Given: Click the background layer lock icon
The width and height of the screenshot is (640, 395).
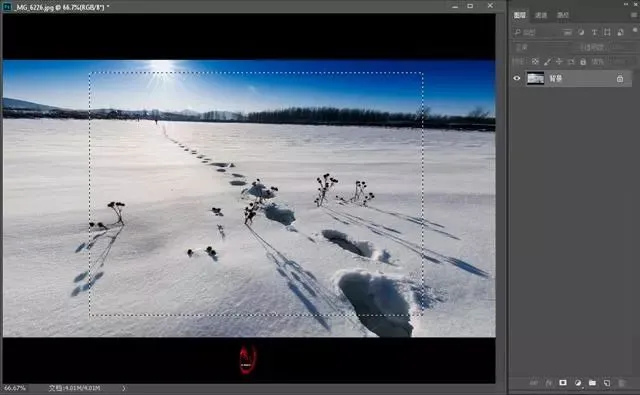Looking at the screenshot, I should [620, 78].
